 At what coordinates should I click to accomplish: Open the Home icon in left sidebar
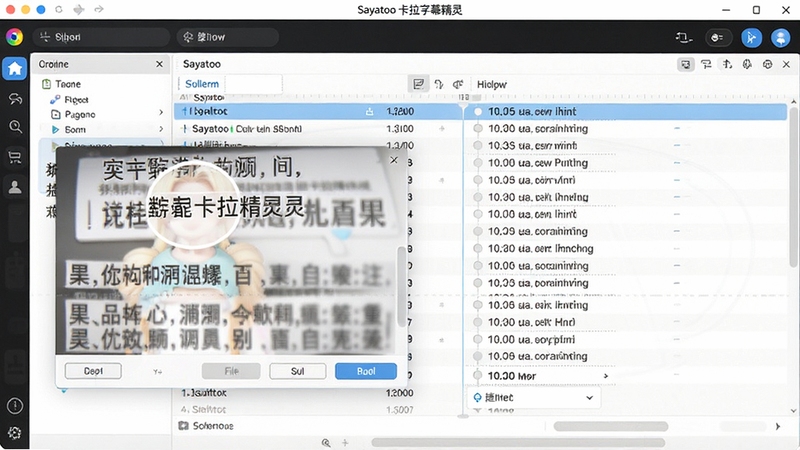14,68
